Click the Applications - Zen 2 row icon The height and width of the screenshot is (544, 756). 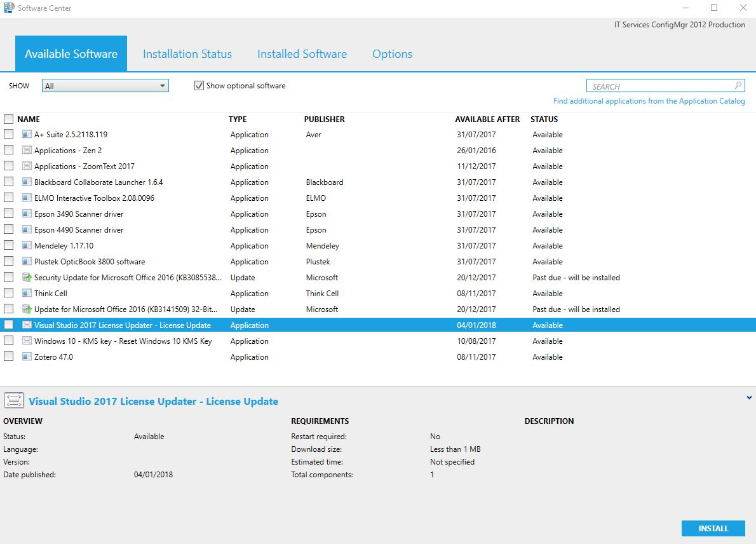point(27,150)
